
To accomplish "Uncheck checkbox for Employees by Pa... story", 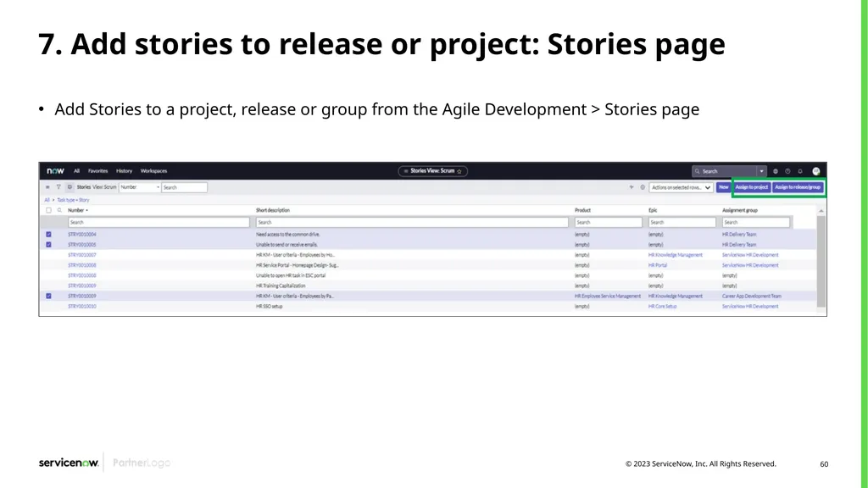I will click(x=48, y=296).
